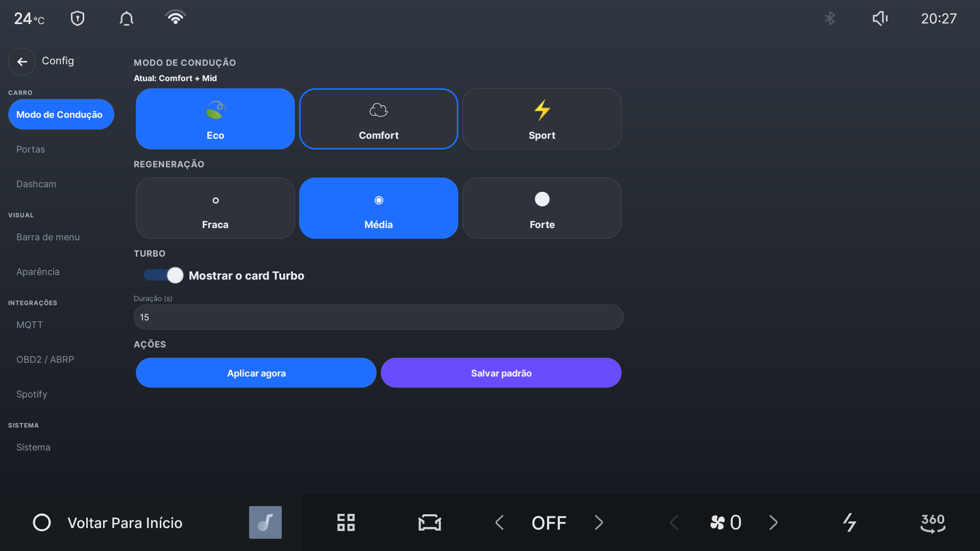This screenshot has width=980, height=551.
Task: Tap the 24°C temperature readout
Action: click(29, 19)
